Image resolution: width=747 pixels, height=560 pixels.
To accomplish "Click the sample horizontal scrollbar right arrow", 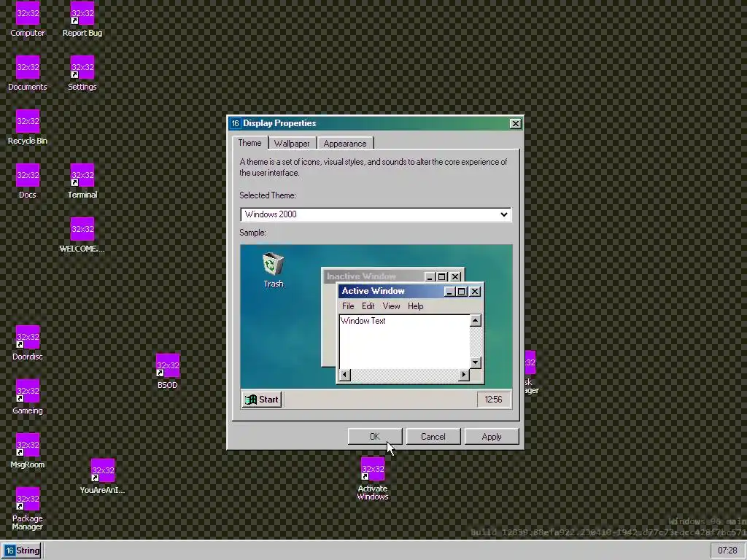I will pos(463,375).
